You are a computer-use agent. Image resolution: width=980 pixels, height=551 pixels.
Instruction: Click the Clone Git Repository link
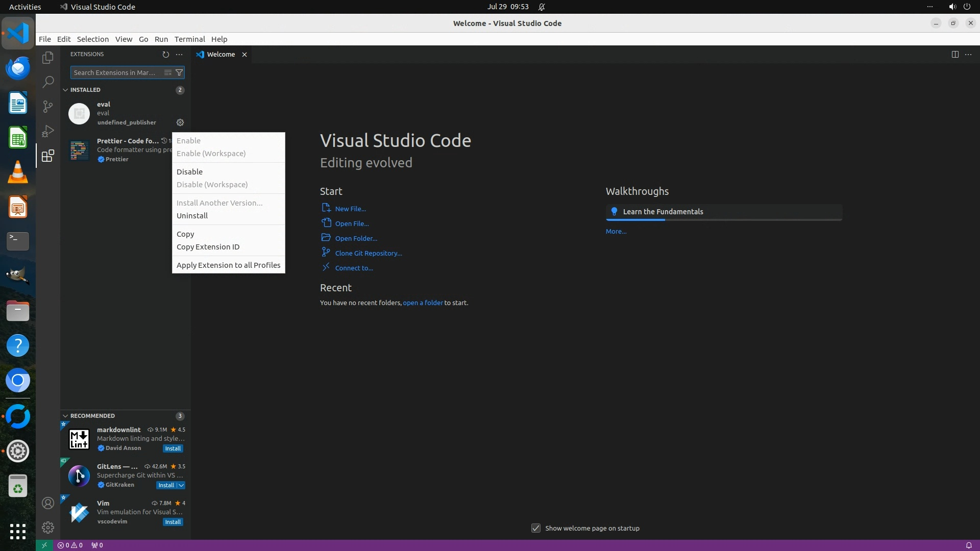[x=368, y=253]
